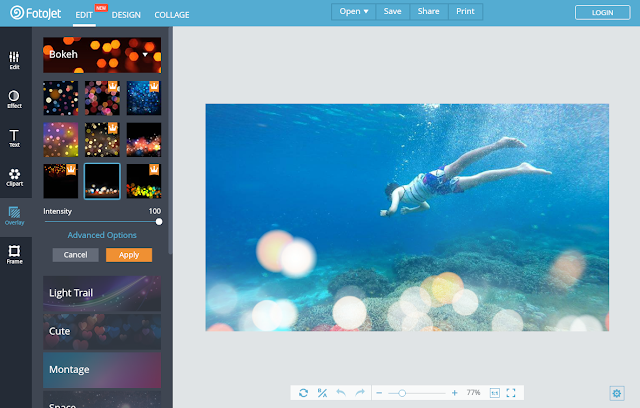640x408 pixels.
Task: Select the pink premium bokeh thumbnail in first row
Action: [x=102, y=98]
